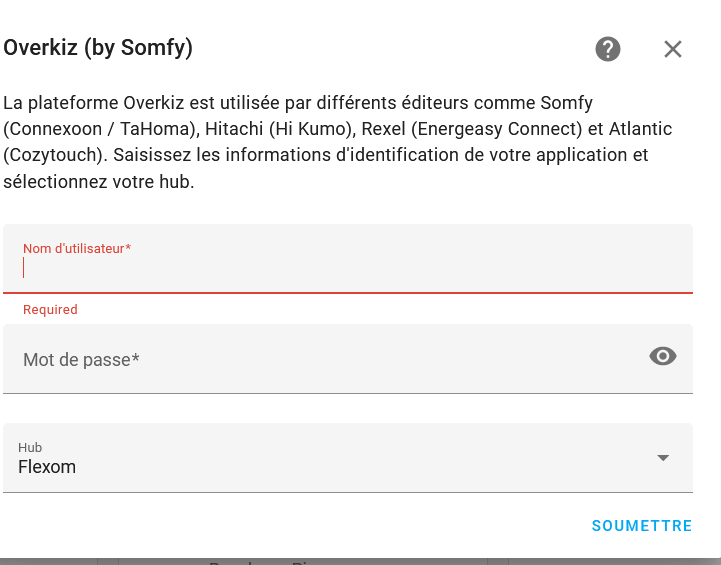The height and width of the screenshot is (565, 721).
Task: Show password using the eye icon
Action: pos(663,356)
